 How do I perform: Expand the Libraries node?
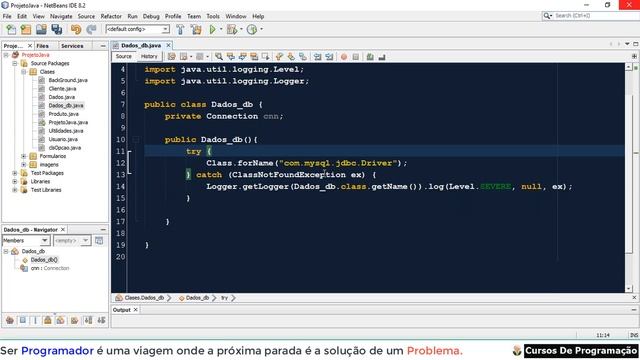click(x=15, y=182)
